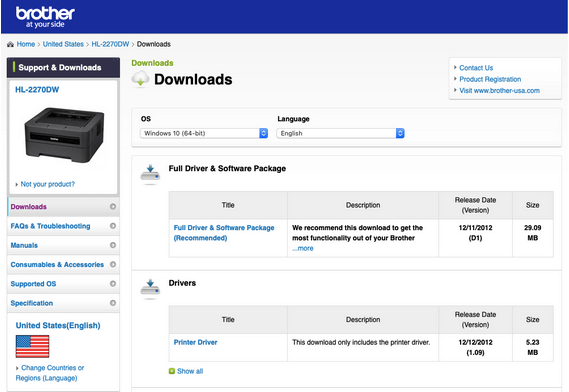Click 'This download only includes the printer driver.' text

click(x=361, y=342)
